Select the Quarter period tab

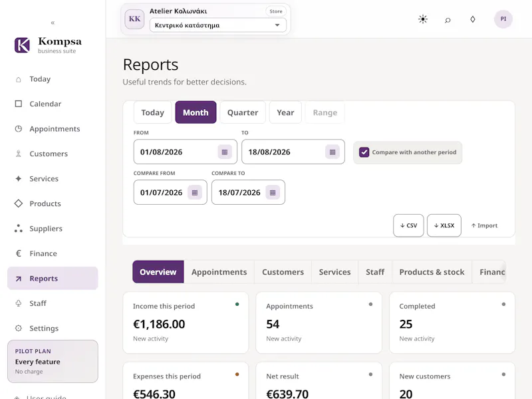[243, 112]
